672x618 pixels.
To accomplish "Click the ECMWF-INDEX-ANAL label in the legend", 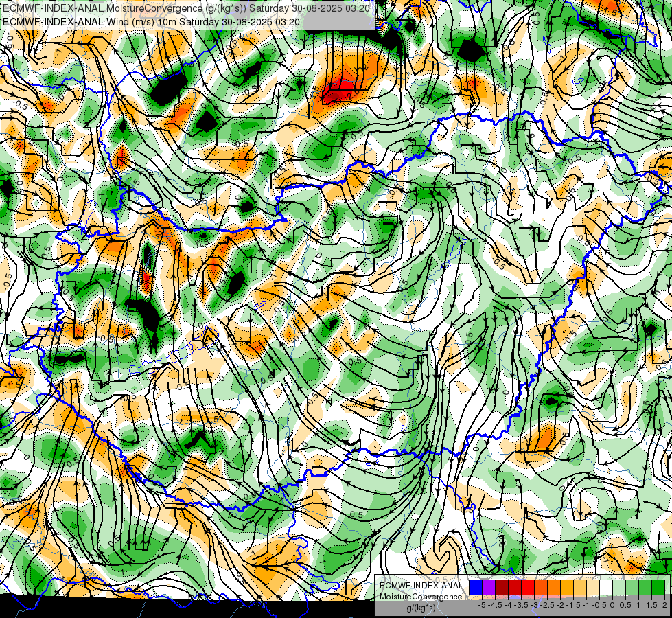I will (421, 586).
